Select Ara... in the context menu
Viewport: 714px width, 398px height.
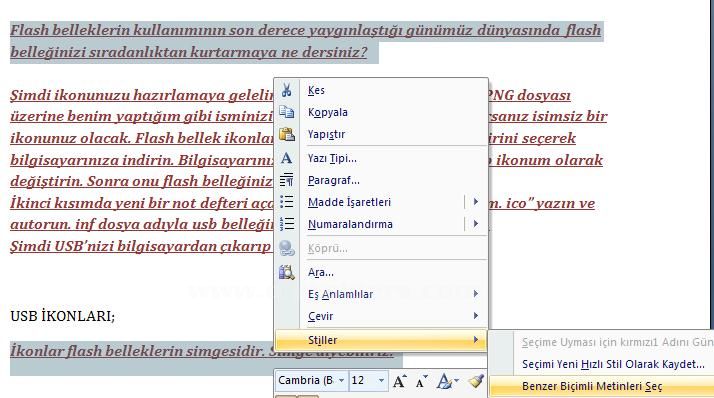pyautogui.click(x=382, y=272)
